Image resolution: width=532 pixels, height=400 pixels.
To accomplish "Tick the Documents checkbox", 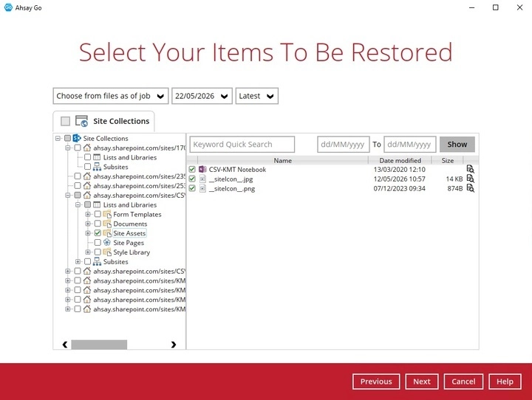I will (x=98, y=224).
